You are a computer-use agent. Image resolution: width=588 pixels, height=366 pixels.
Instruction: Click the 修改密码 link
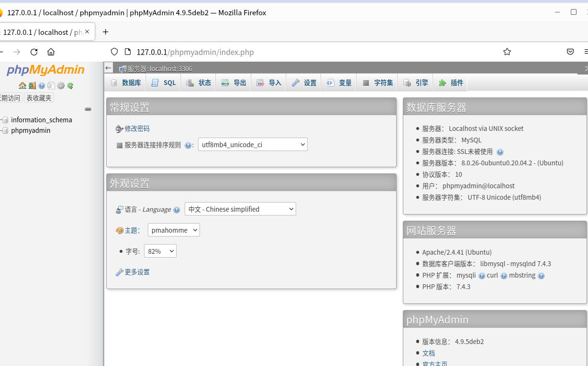pyautogui.click(x=137, y=129)
